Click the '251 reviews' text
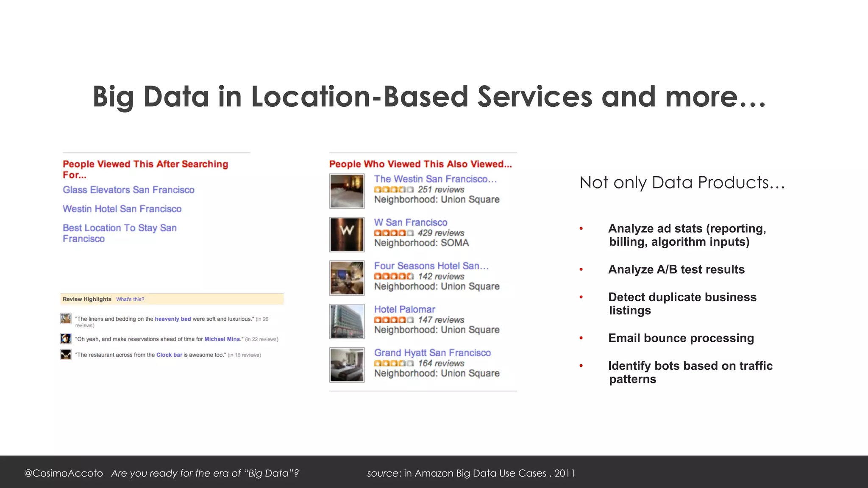 coord(441,190)
